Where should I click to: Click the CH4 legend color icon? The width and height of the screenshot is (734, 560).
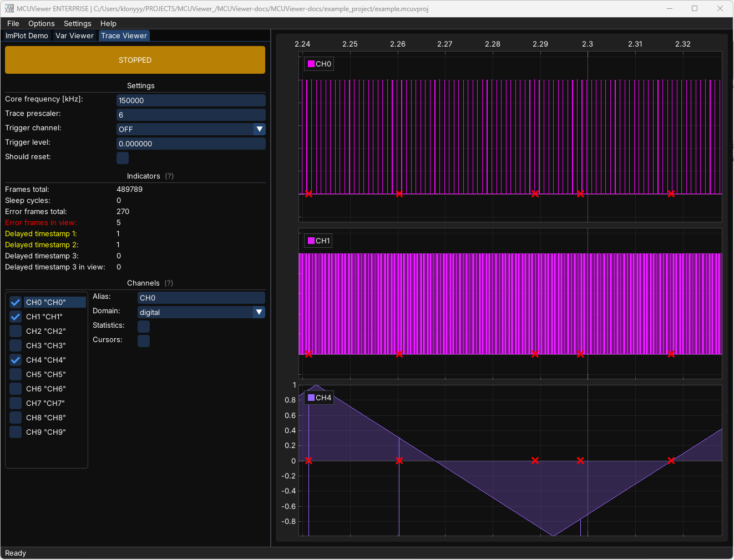[x=311, y=398]
